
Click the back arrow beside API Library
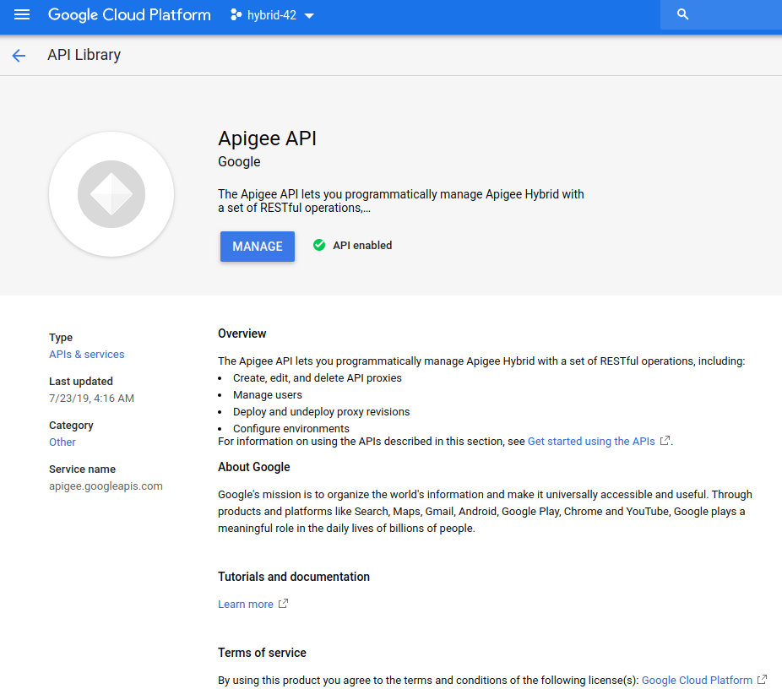19,56
